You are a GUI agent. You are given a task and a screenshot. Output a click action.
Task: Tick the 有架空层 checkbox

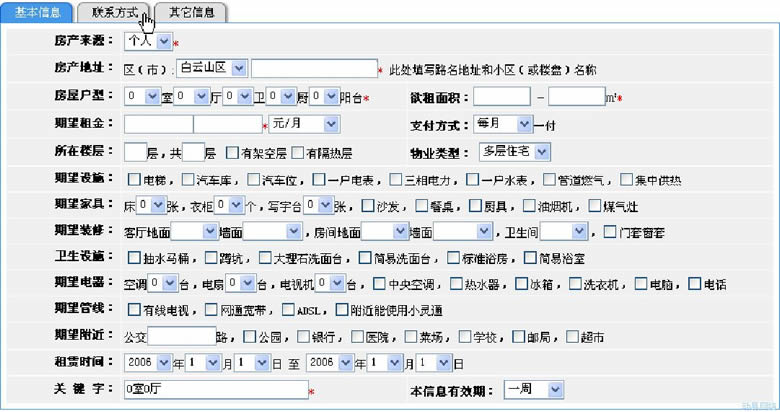[x=233, y=153]
